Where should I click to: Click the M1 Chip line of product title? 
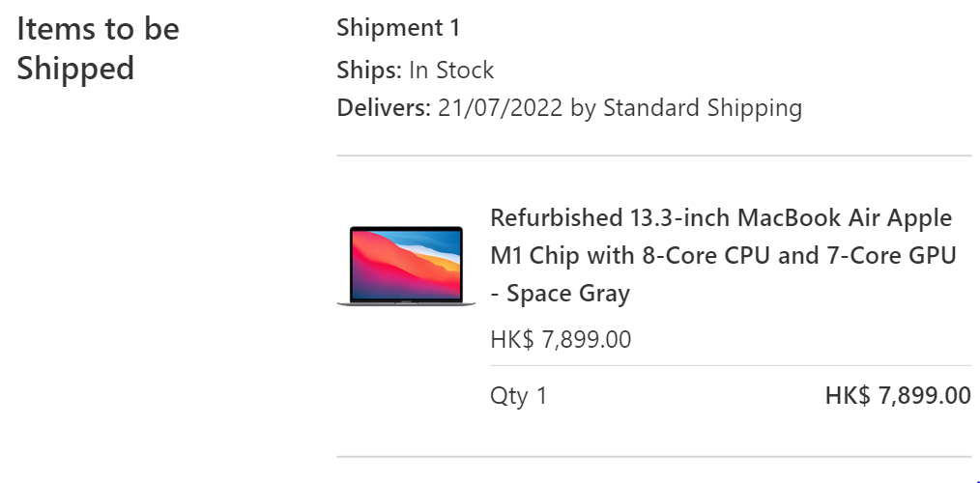[x=723, y=256]
